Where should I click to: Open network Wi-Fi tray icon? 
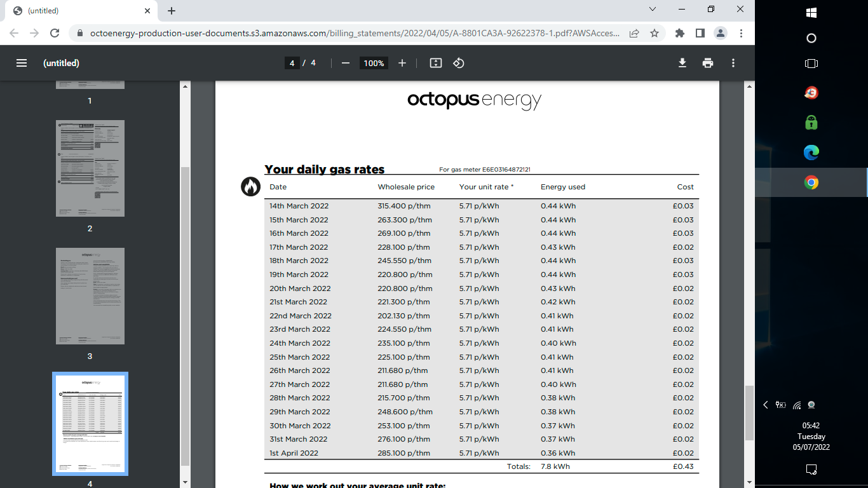797,405
